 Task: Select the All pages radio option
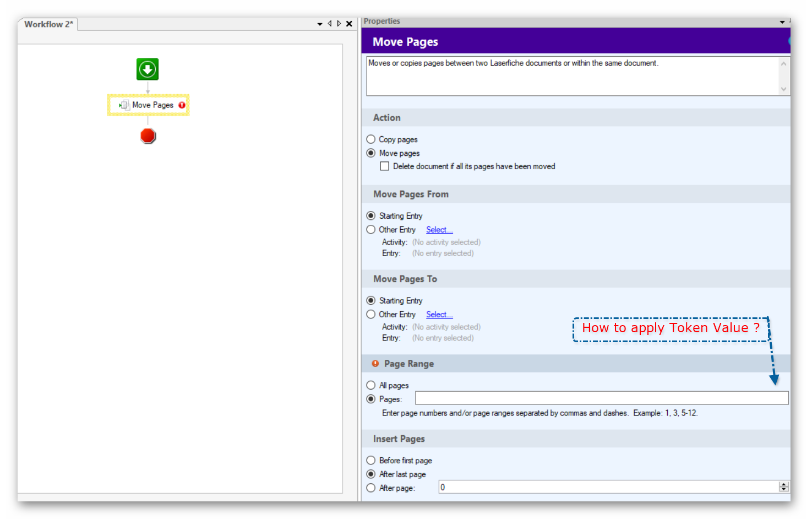pos(371,385)
